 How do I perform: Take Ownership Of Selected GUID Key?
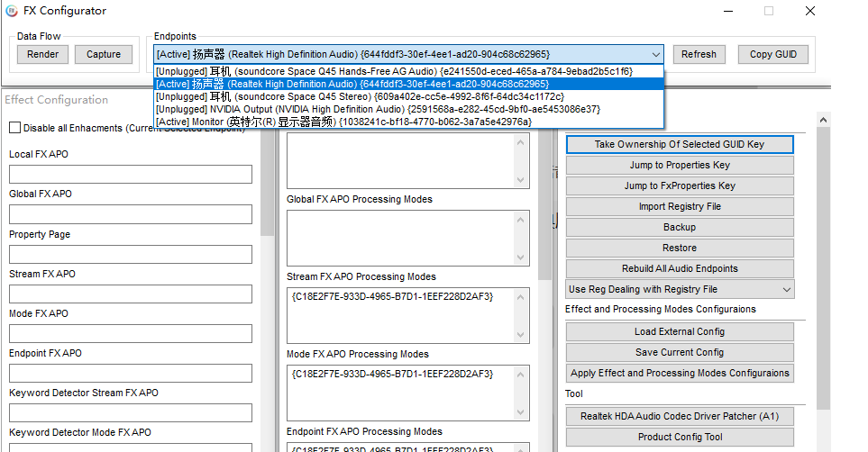click(x=680, y=144)
